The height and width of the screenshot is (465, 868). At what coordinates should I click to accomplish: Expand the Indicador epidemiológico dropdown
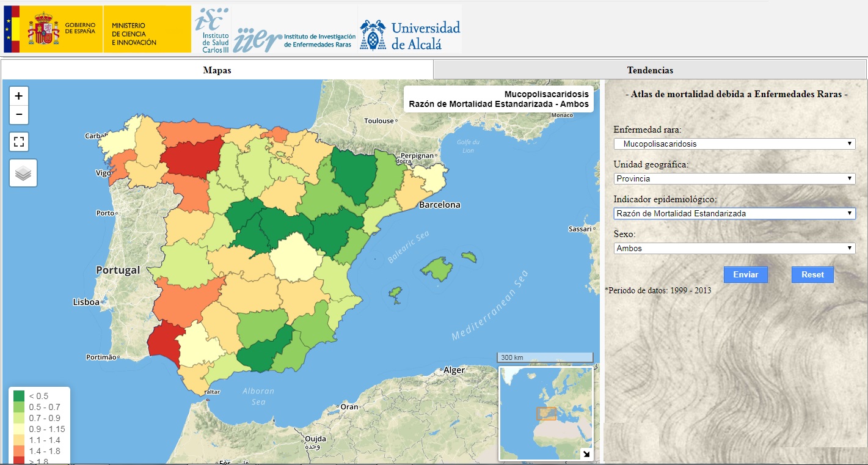pyautogui.click(x=734, y=213)
